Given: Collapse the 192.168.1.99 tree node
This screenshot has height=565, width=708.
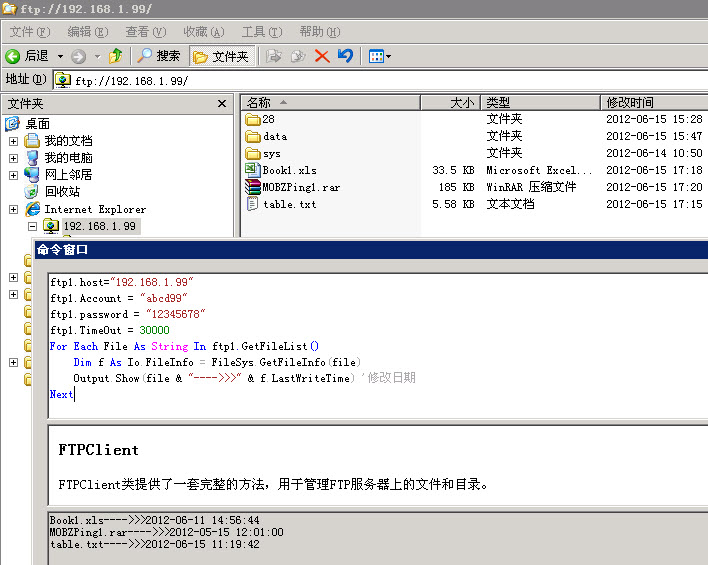Looking at the screenshot, I should point(33,226).
